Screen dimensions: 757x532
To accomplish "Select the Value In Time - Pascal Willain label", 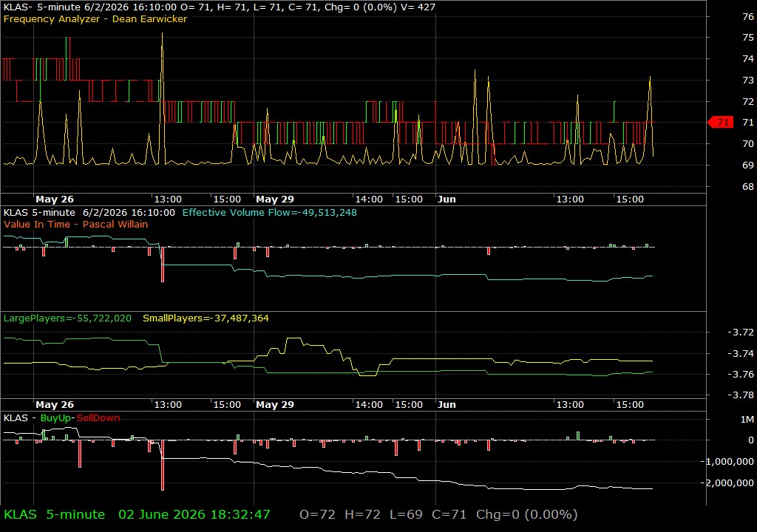I will (x=76, y=224).
